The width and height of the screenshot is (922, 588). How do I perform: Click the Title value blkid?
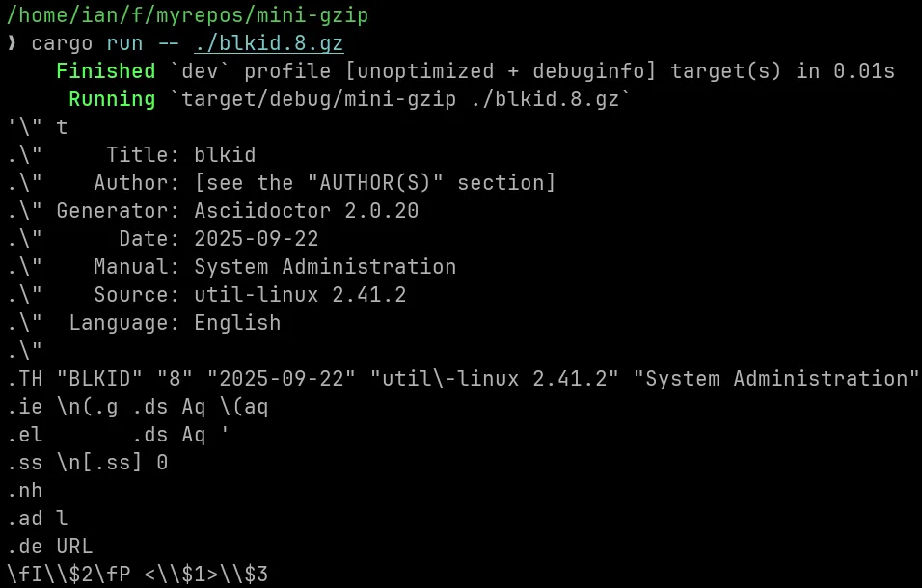tap(225, 155)
